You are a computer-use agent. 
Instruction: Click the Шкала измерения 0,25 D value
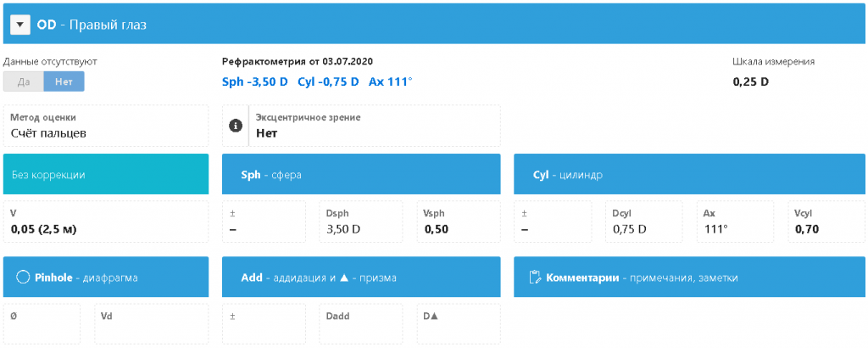tap(750, 82)
